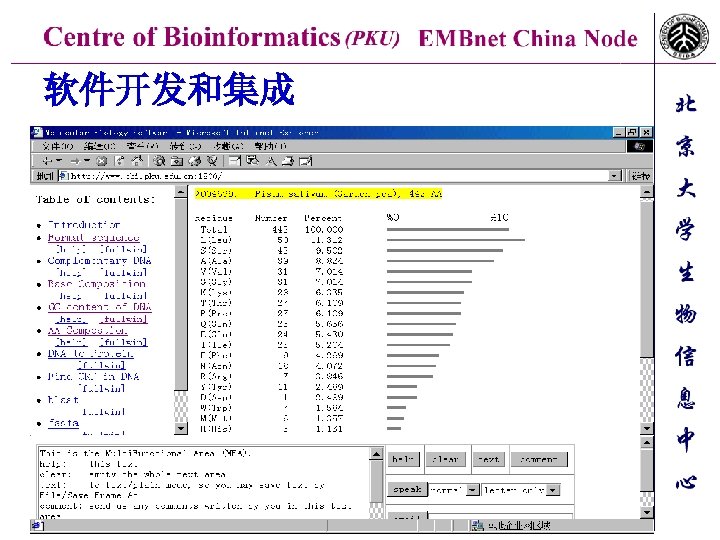This screenshot has width=720, height=540.
Task: Click the 'W(Trp)' residue row
Action: [x=271, y=407]
